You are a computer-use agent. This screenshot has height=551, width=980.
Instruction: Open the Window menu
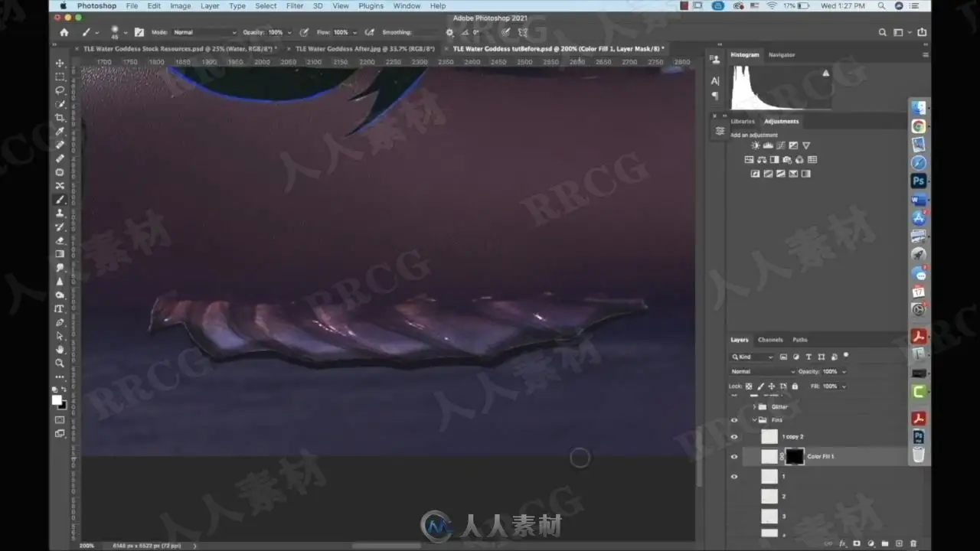click(407, 6)
